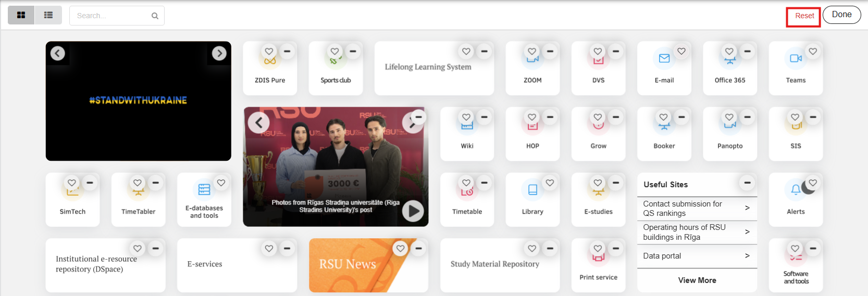The image size is (868, 296).
Task: Expand Useful Sites with View More
Action: click(697, 280)
